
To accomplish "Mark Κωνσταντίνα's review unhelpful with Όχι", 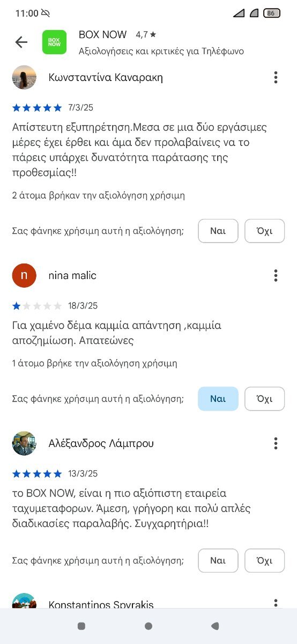I will point(265,231).
